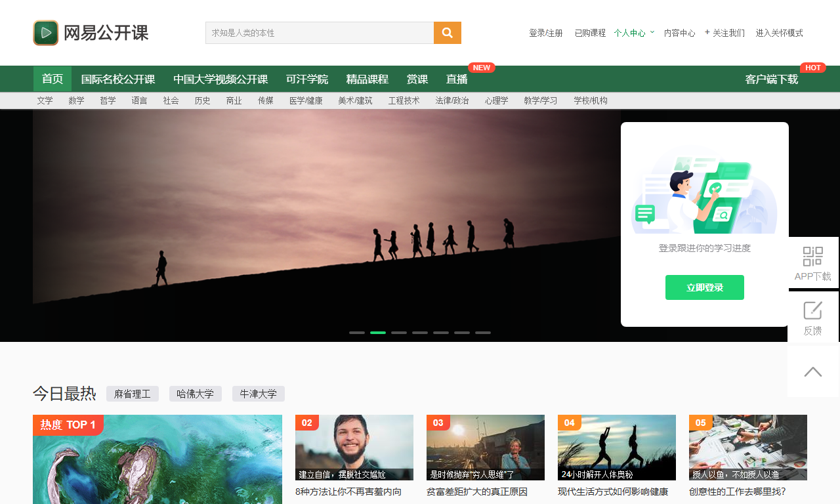Filter hot list by 牛津大学
The height and width of the screenshot is (504, 840).
click(x=259, y=394)
